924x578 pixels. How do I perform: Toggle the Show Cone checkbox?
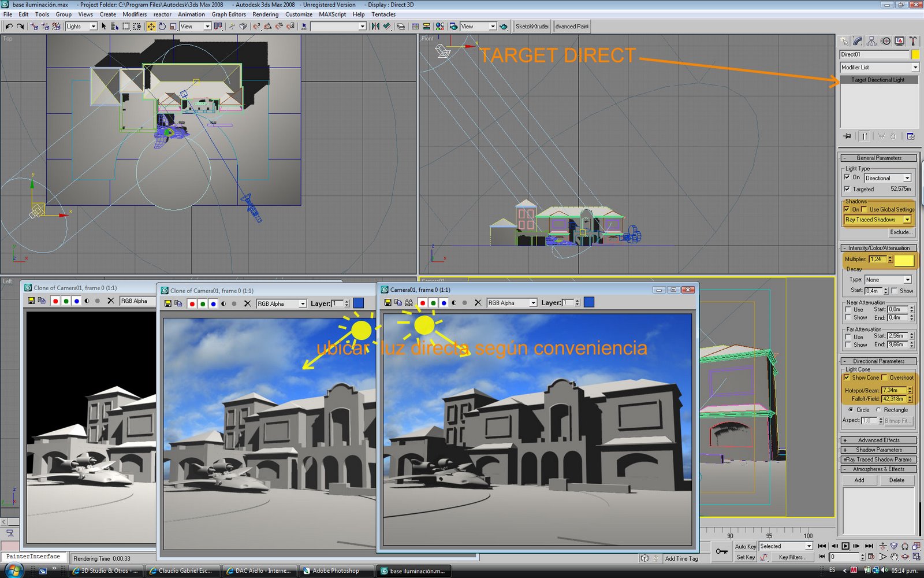pos(847,377)
